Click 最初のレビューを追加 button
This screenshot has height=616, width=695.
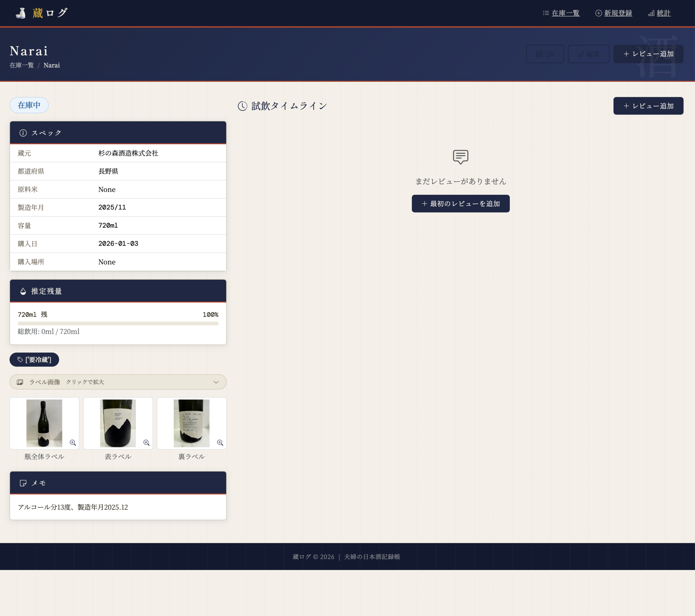(460, 204)
